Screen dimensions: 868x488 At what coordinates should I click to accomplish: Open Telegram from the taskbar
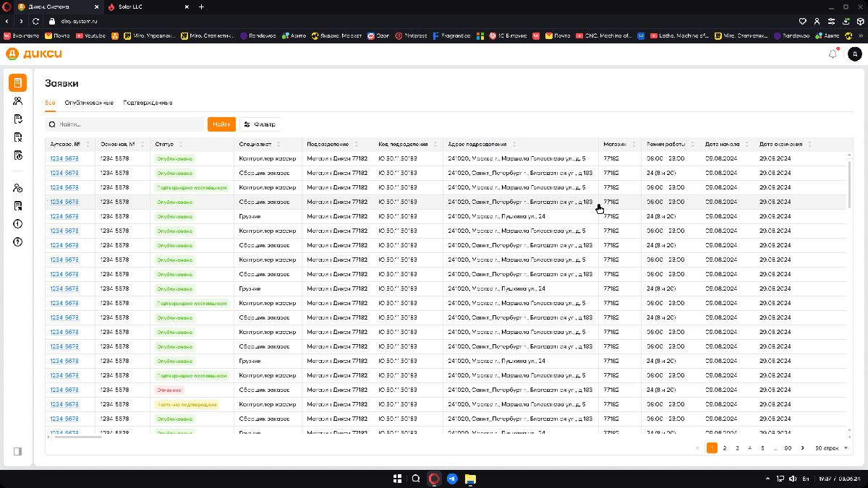pos(452,479)
